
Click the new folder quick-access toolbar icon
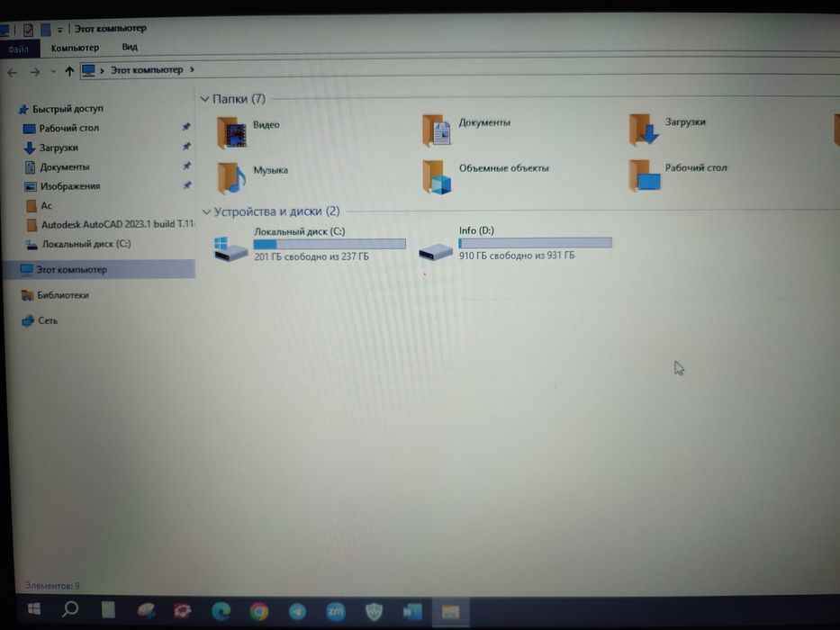pos(46,29)
